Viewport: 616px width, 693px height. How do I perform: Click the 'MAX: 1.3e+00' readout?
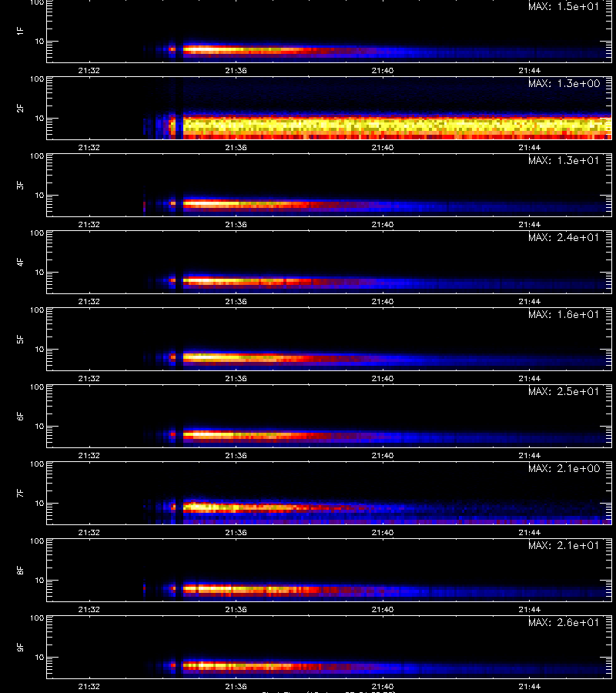564,83
